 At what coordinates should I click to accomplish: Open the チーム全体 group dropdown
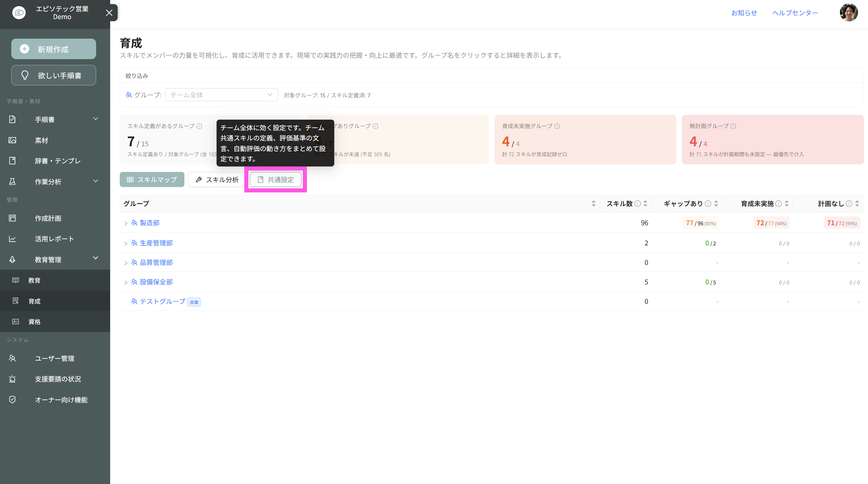222,95
